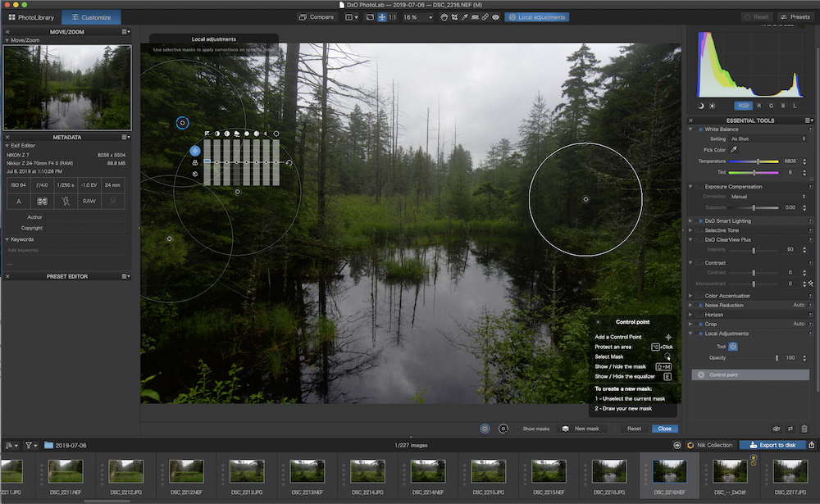The height and width of the screenshot is (504, 820).
Task: Select the hand pan tool in toolbar
Action: point(445,16)
